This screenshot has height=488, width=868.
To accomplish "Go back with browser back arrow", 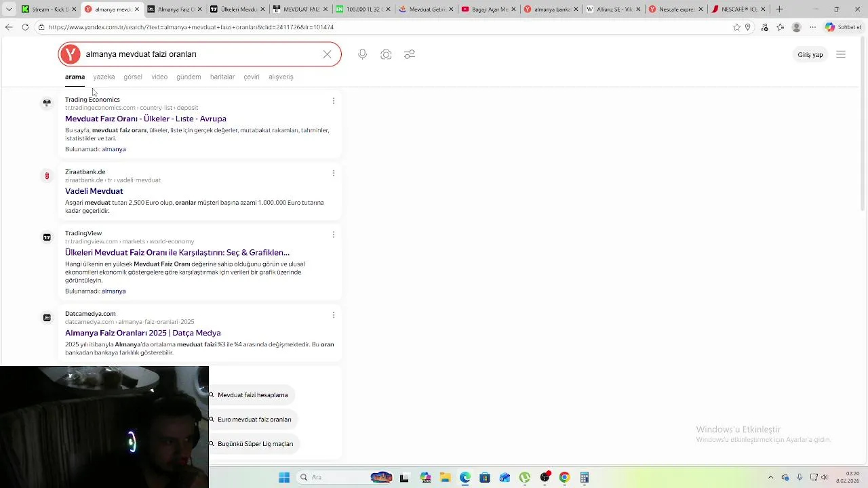I will [x=8, y=27].
